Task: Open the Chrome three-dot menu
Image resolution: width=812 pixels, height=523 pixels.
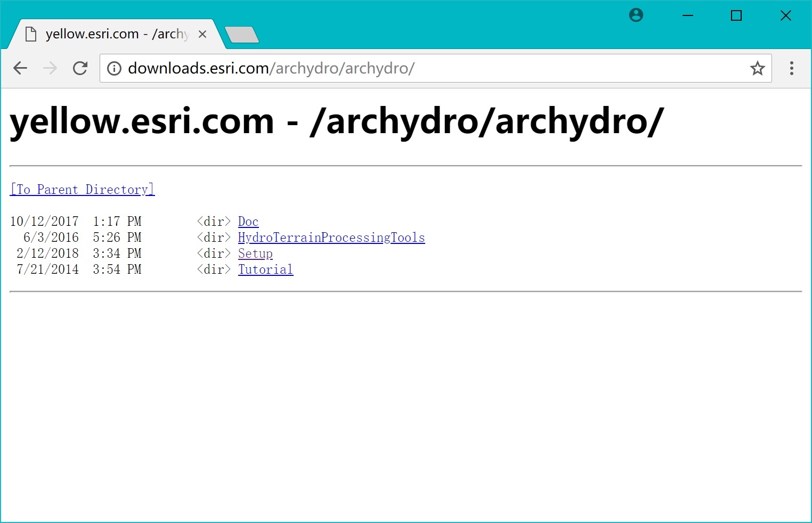Action: coord(791,68)
